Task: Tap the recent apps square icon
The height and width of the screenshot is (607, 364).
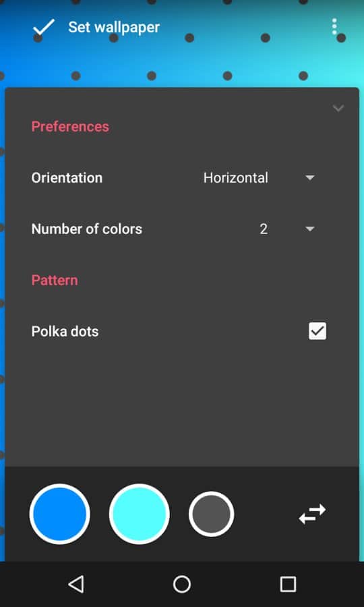Action: coord(288,584)
